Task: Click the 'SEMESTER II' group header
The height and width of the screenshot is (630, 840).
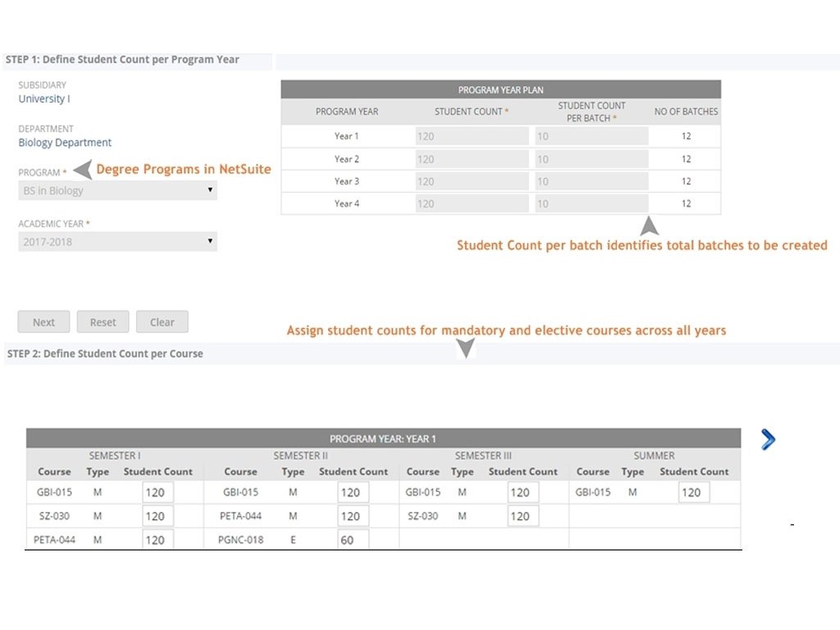Action: (x=300, y=455)
